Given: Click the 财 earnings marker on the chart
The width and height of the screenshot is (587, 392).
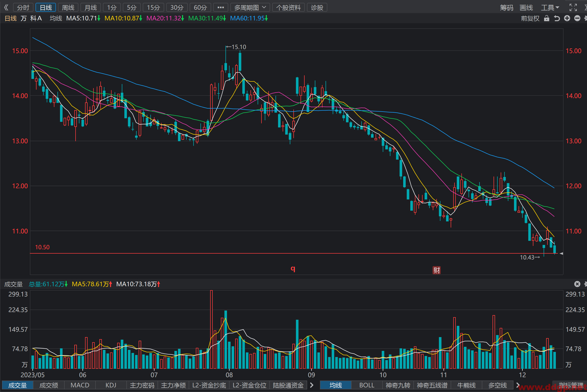Looking at the screenshot, I should tap(437, 270).
